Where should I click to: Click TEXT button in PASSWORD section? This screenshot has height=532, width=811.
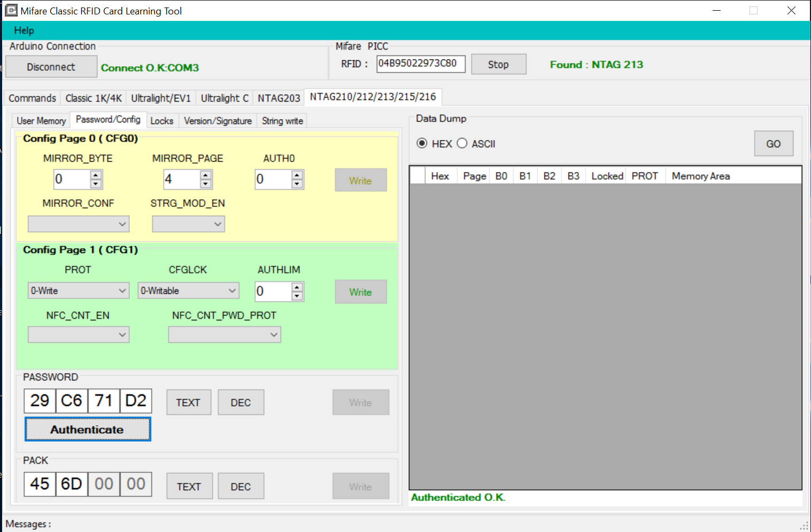[x=189, y=402]
